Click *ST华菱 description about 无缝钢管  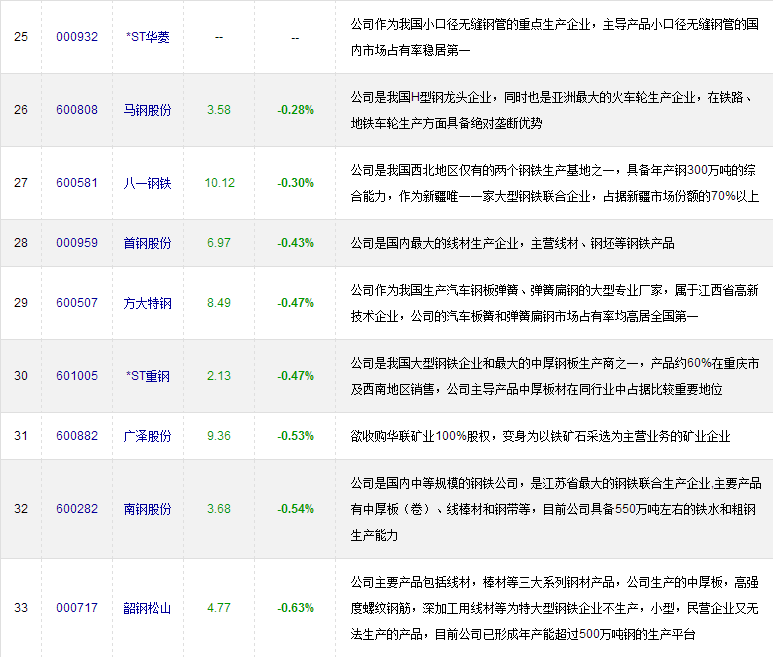pos(555,37)
